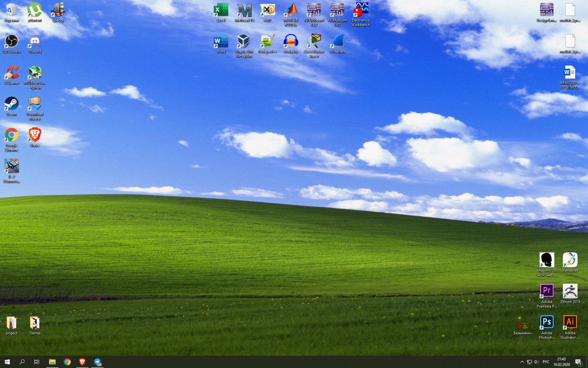Switch to Brave in the taskbar

pos(83,362)
